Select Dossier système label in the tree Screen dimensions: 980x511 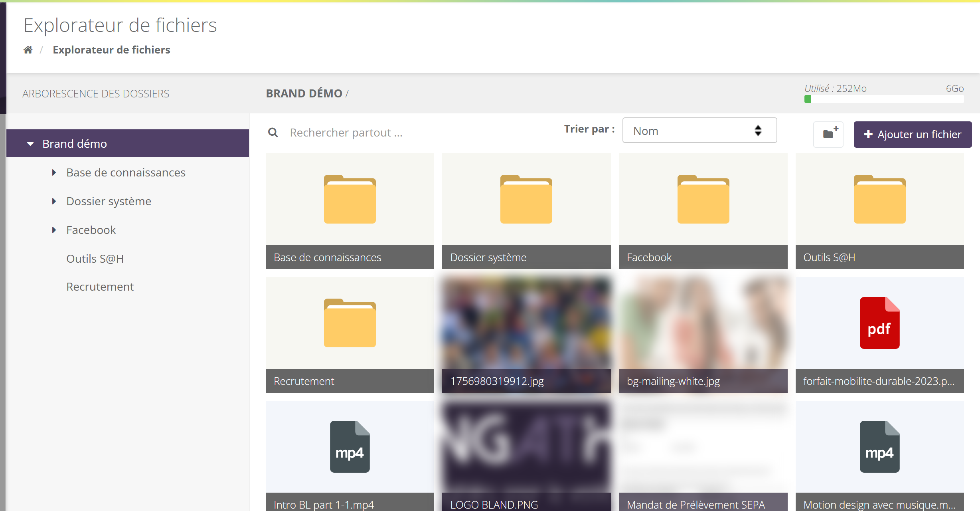coord(109,201)
